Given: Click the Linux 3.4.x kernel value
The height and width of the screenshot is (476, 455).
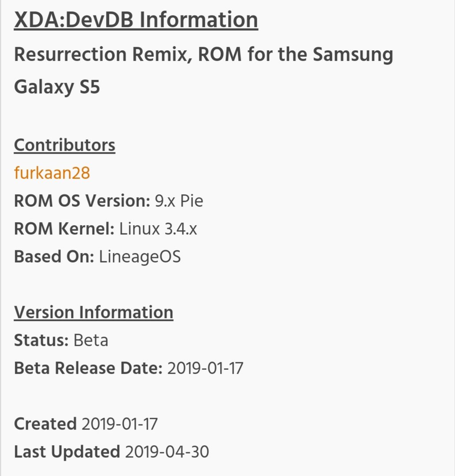Looking at the screenshot, I should coord(158,229).
